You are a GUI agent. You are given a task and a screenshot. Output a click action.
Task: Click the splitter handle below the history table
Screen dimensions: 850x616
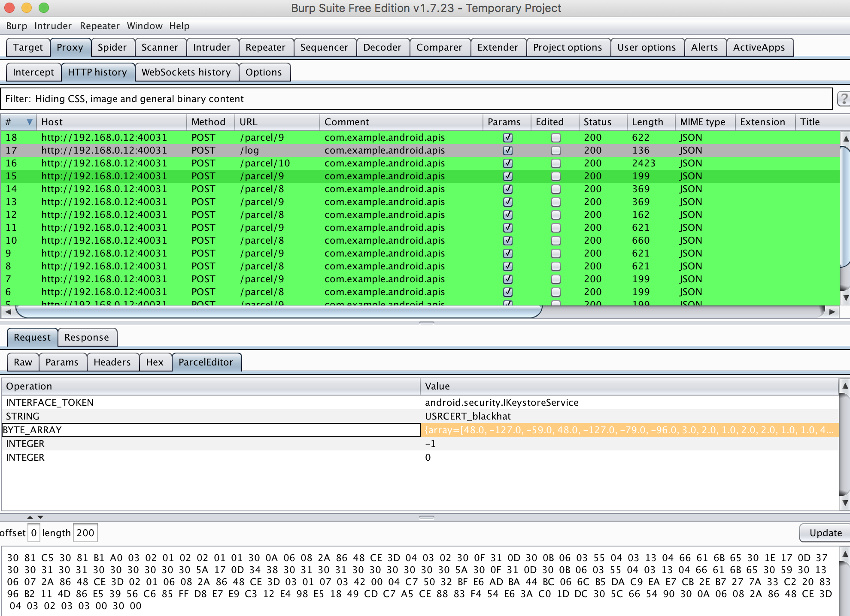point(426,323)
